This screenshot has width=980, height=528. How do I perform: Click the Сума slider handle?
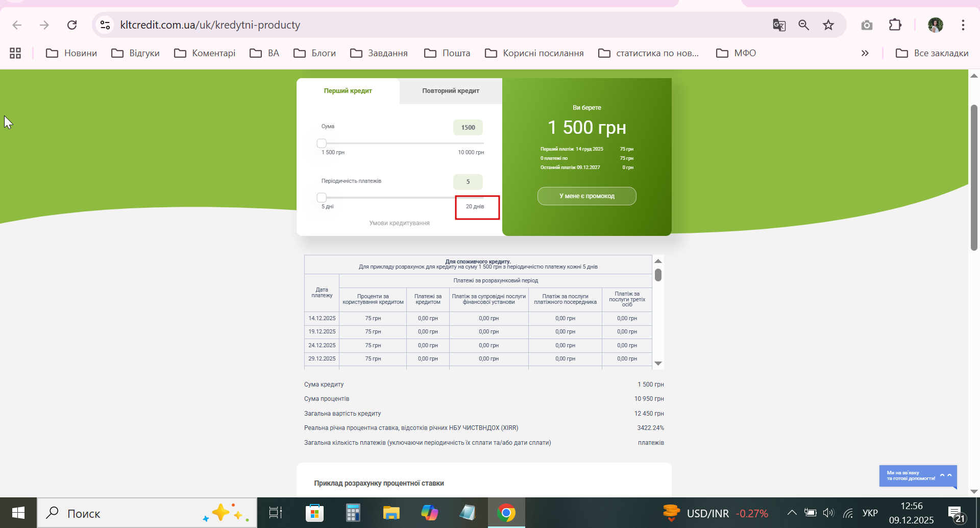pos(322,143)
